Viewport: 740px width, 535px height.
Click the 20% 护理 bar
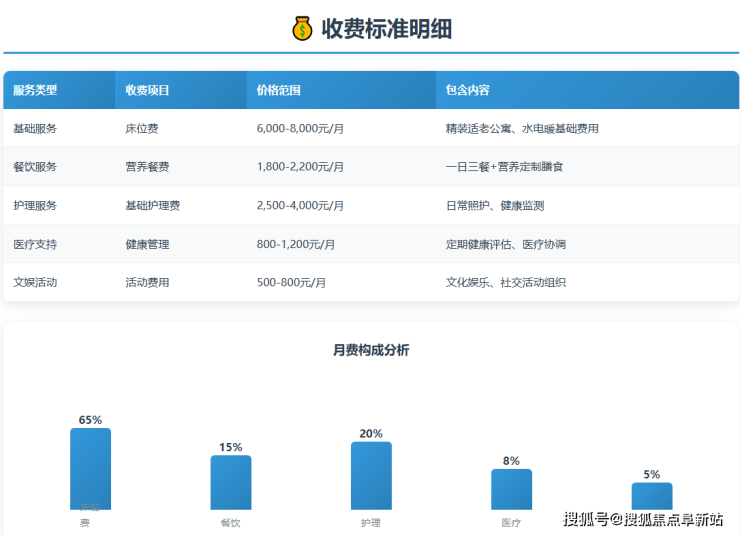tap(371, 475)
